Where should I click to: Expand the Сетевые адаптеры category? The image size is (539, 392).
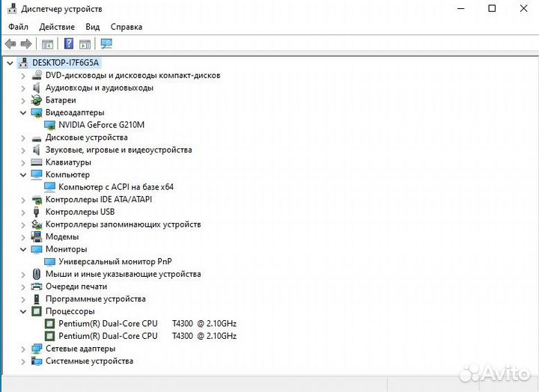[x=23, y=349]
